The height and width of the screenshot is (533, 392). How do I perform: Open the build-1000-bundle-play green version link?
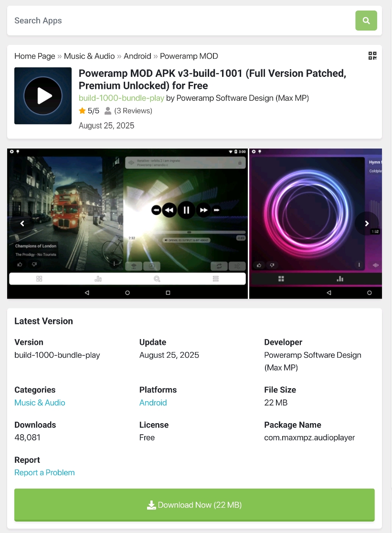[x=121, y=98]
